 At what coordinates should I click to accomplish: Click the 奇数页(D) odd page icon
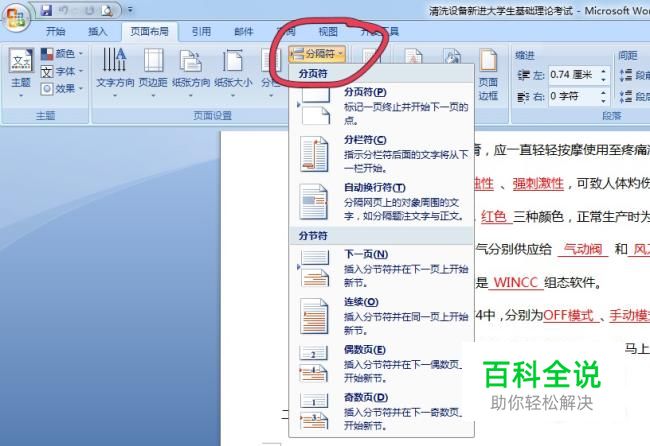(314, 412)
